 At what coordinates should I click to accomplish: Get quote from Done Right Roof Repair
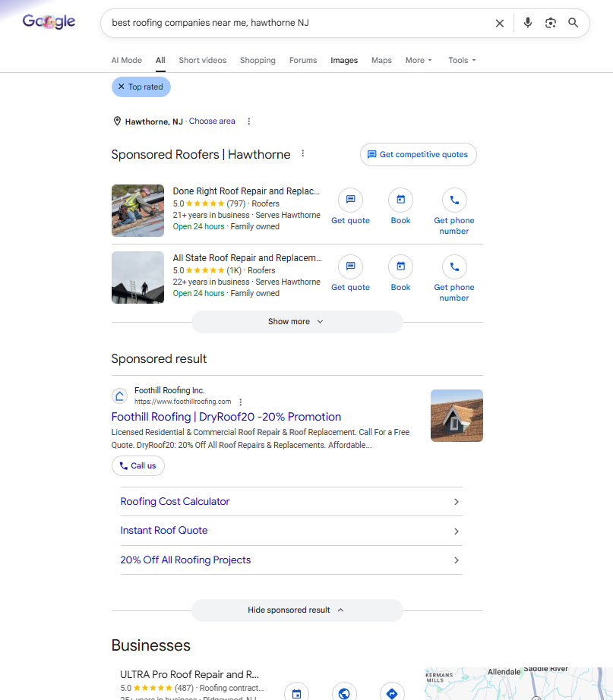click(x=350, y=207)
